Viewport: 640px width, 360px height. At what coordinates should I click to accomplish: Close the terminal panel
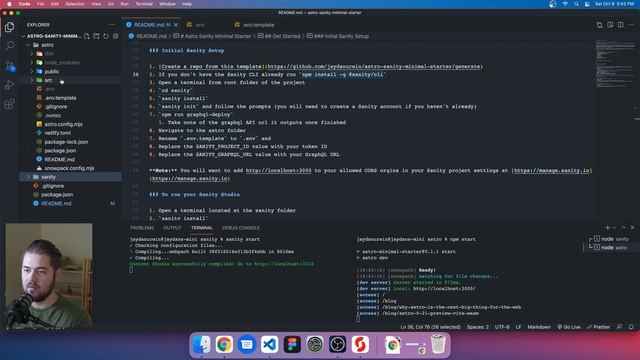coord(632,227)
